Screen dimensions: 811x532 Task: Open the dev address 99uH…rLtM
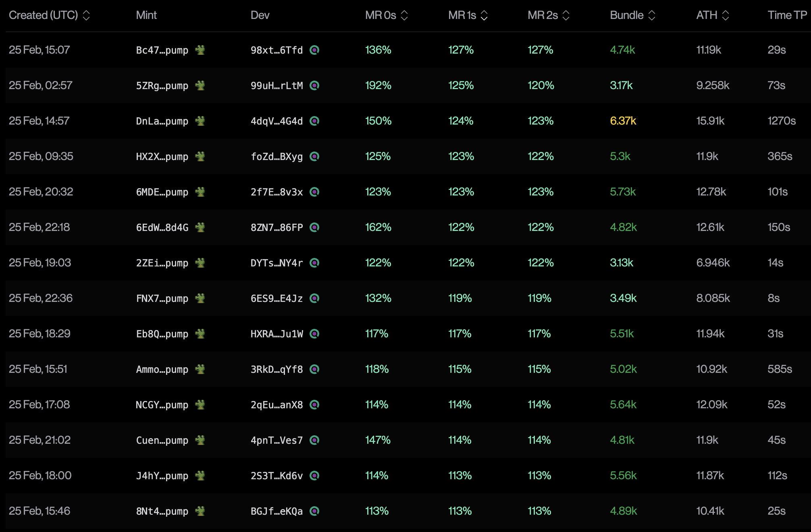point(276,85)
